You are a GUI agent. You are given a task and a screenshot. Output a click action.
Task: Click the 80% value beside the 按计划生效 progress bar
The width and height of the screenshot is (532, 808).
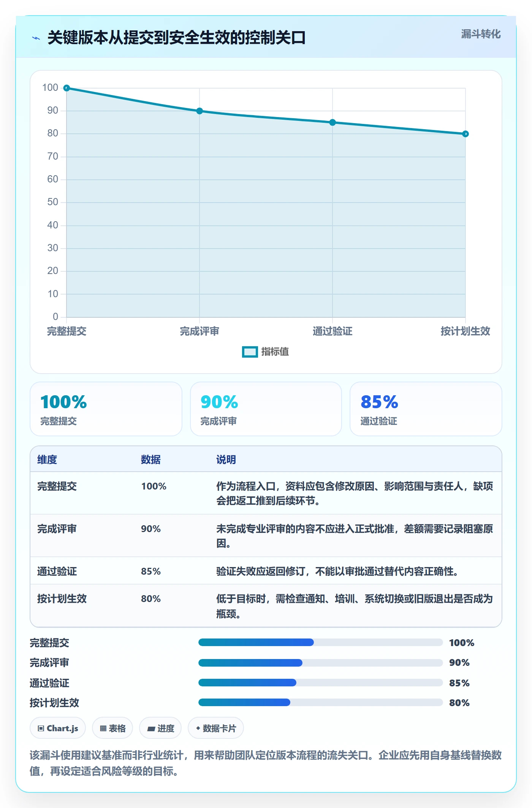point(459,703)
